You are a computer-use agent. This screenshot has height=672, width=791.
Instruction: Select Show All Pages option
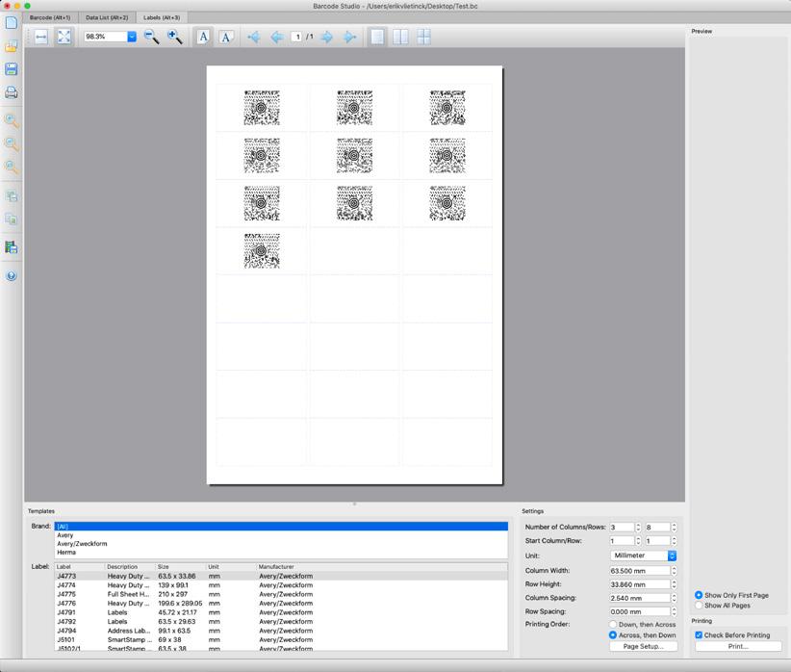point(699,606)
